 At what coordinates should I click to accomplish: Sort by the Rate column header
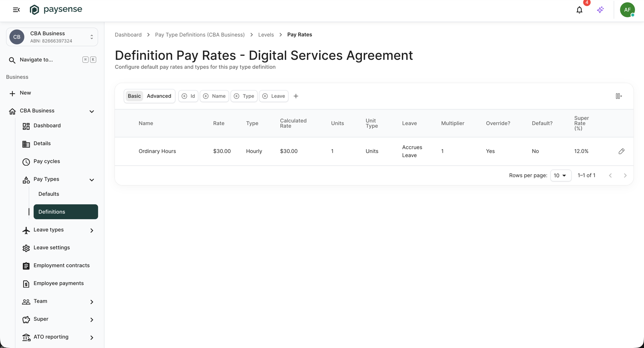(x=219, y=123)
